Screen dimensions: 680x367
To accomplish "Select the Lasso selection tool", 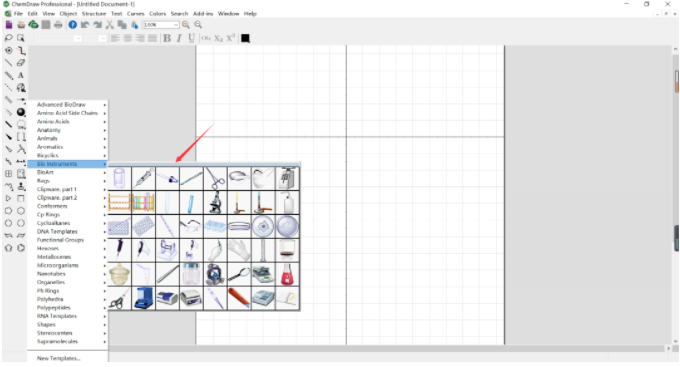I will (x=8, y=38).
